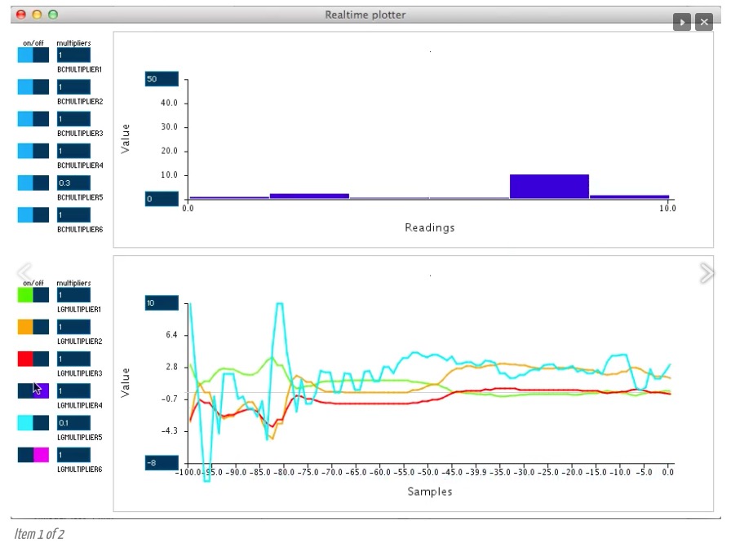The width and height of the screenshot is (731, 560).
Task: Start slideshow play button
Action: (x=682, y=22)
